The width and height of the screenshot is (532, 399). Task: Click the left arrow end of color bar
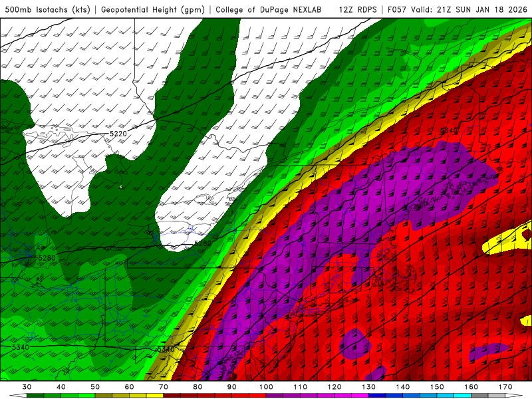(x=18, y=396)
